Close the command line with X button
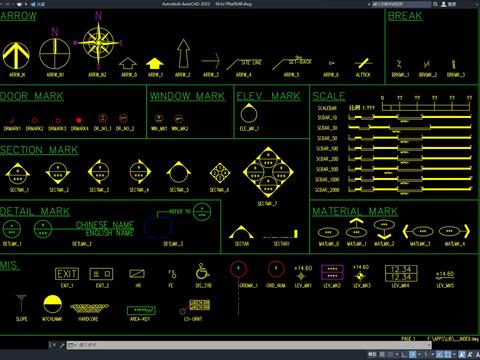Image resolution: width=480 pixels, height=360 pixels. point(54,345)
